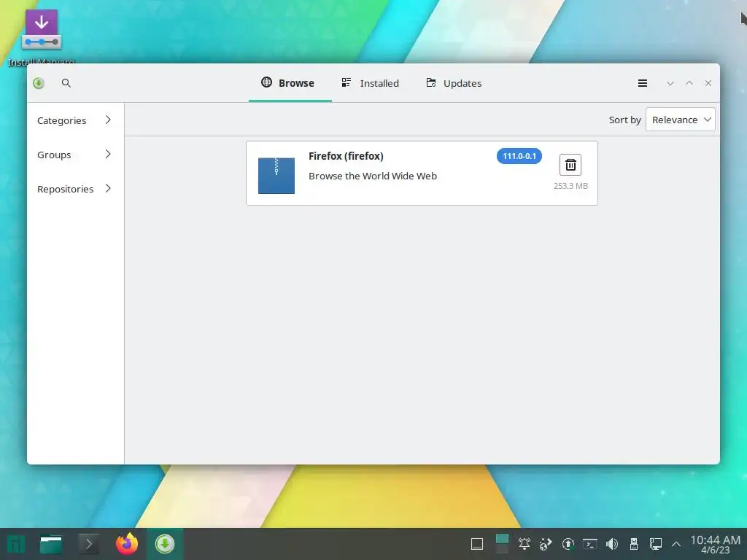Launch the file manager from the taskbar
This screenshot has height=560, width=747.
tap(51, 544)
